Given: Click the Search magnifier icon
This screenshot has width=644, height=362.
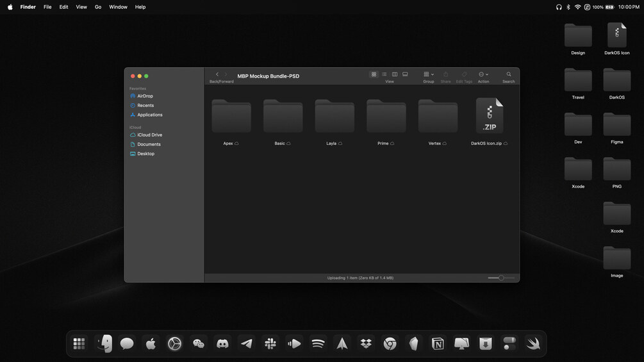Looking at the screenshot, I should pyautogui.click(x=508, y=74).
